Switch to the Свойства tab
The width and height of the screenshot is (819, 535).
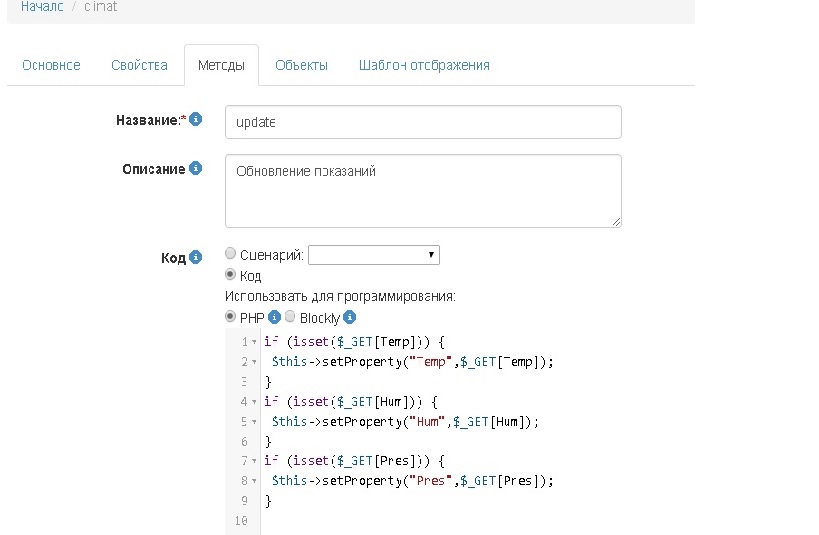(139, 65)
